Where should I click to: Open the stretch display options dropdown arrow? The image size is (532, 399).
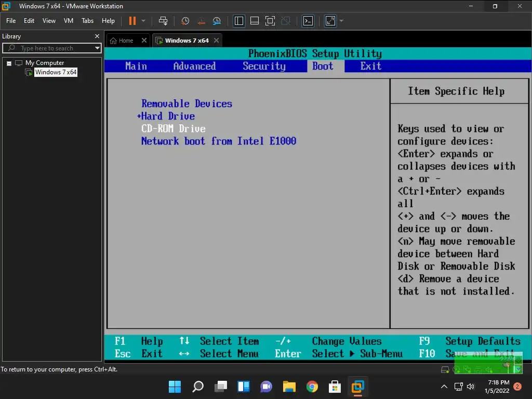tap(341, 21)
